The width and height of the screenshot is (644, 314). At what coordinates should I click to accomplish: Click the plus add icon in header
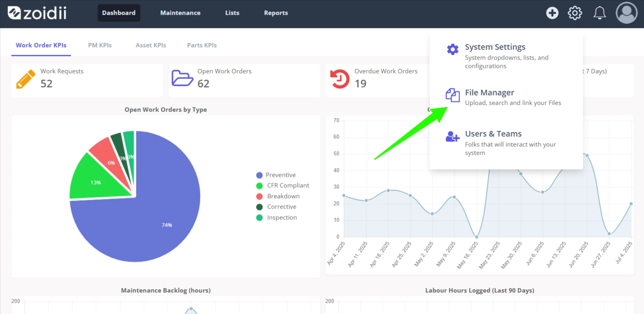pos(552,13)
